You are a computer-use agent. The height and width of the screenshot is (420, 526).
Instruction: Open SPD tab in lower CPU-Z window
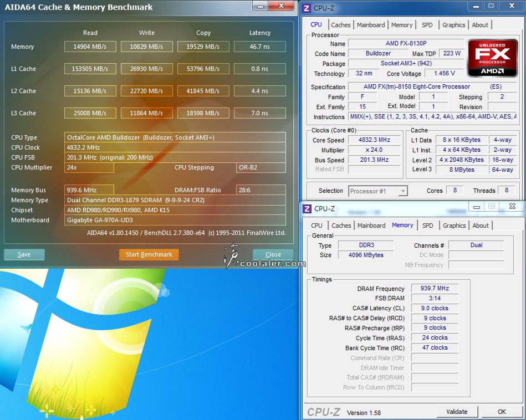[428, 226]
